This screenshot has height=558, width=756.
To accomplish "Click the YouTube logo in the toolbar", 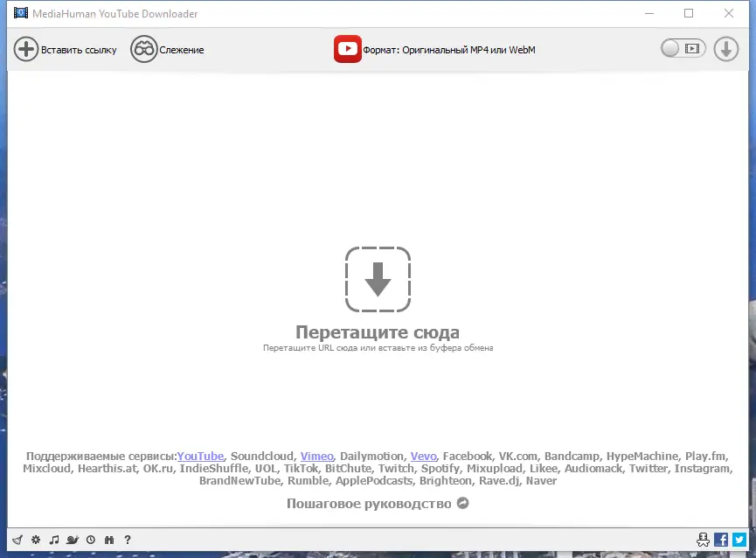I will coord(347,49).
